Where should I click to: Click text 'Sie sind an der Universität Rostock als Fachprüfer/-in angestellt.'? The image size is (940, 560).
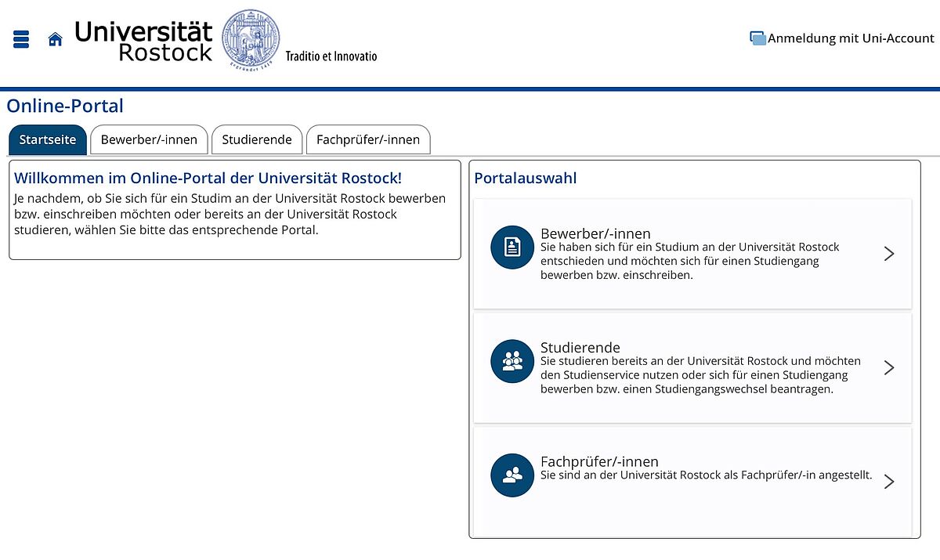click(706, 475)
